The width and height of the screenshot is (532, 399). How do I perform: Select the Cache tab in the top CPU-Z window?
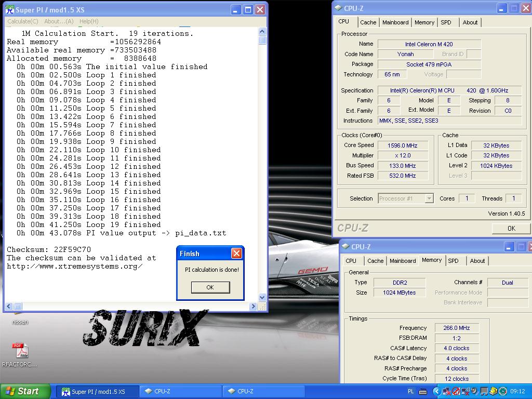368,22
